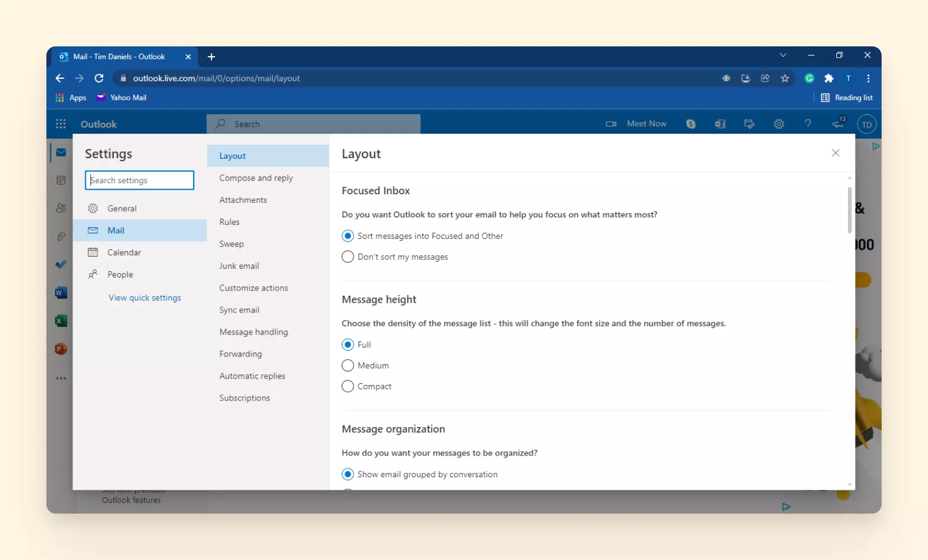This screenshot has width=928, height=560.
Task: Open Subscriptions settings
Action: point(268,398)
